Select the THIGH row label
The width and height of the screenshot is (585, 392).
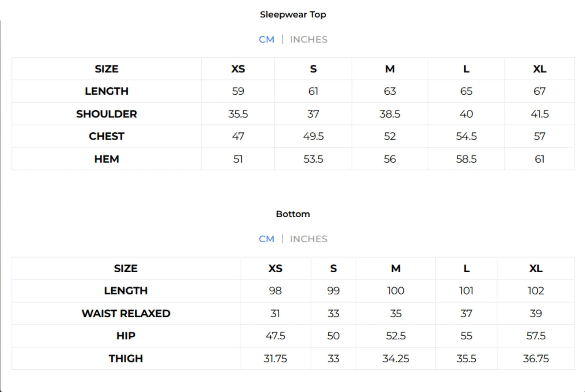pyautogui.click(x=126, y=358)
